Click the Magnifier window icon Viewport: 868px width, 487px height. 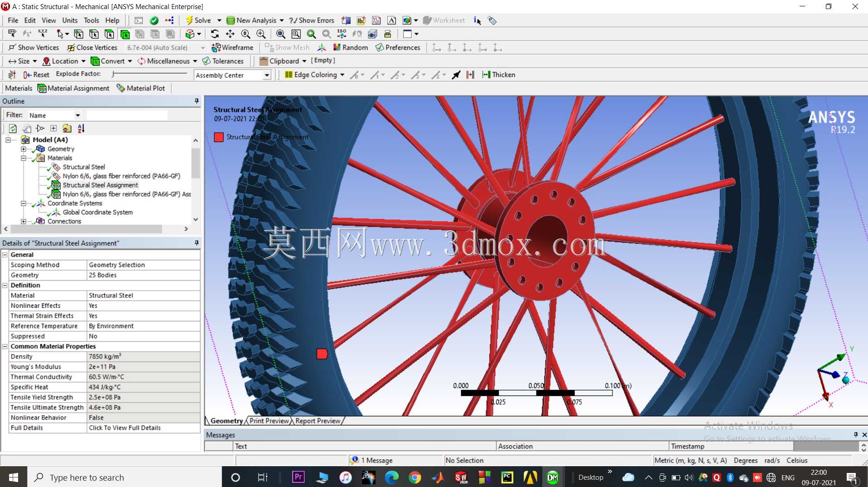(296, 34)
